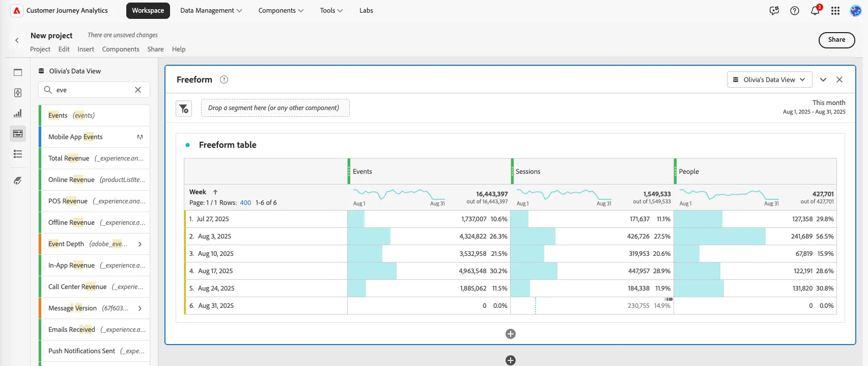Viewport: 868px width, 366px height.
Task: Open the Components dropdown in top navigation
Action: pos(281,11)
